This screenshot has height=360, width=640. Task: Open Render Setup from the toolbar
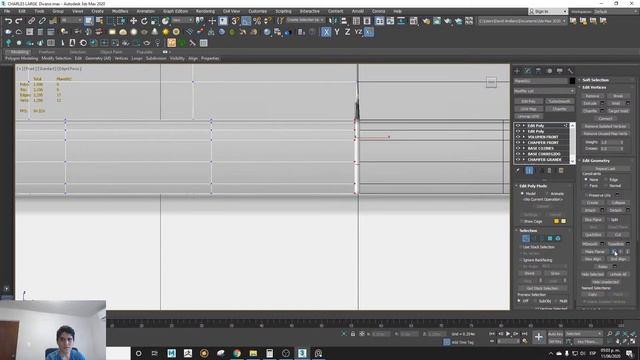426,20
